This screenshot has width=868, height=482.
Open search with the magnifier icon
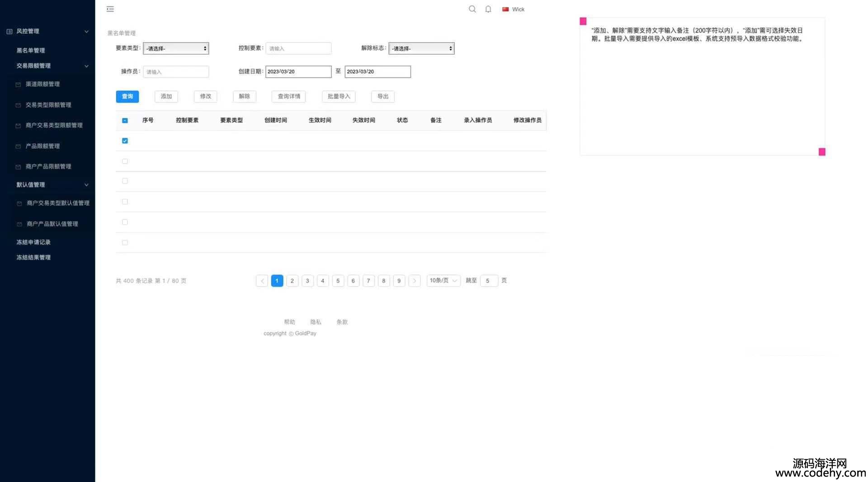pos(472,9)
